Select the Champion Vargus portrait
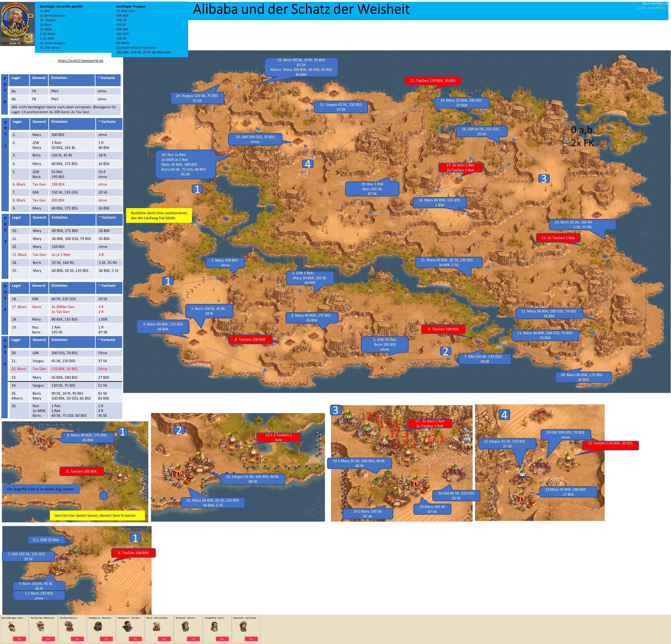The width and height of the screenshot is (671, 644). click(x=128, y=626)
